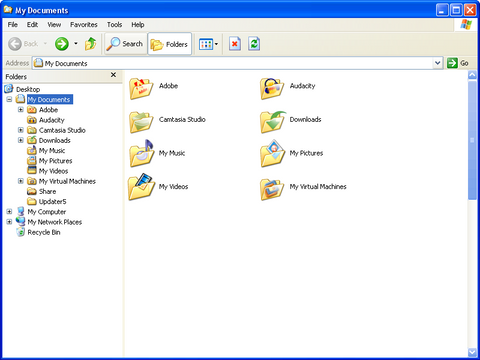Select the Camtasia Studio folder icon in main pane
This screenshot has width=480, height=360.
pyautogui.click(x=141, y=122)
